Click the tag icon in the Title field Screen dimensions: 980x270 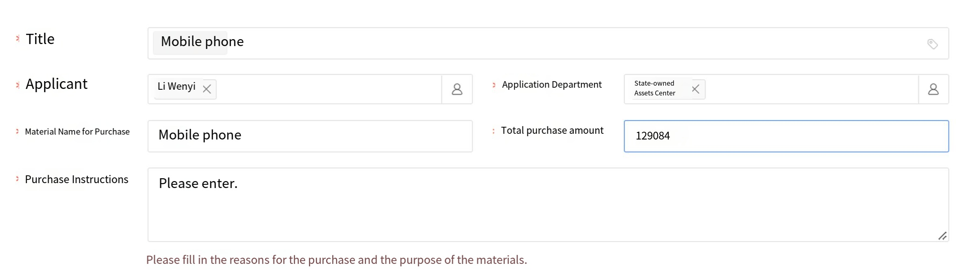tap(932, 44)
